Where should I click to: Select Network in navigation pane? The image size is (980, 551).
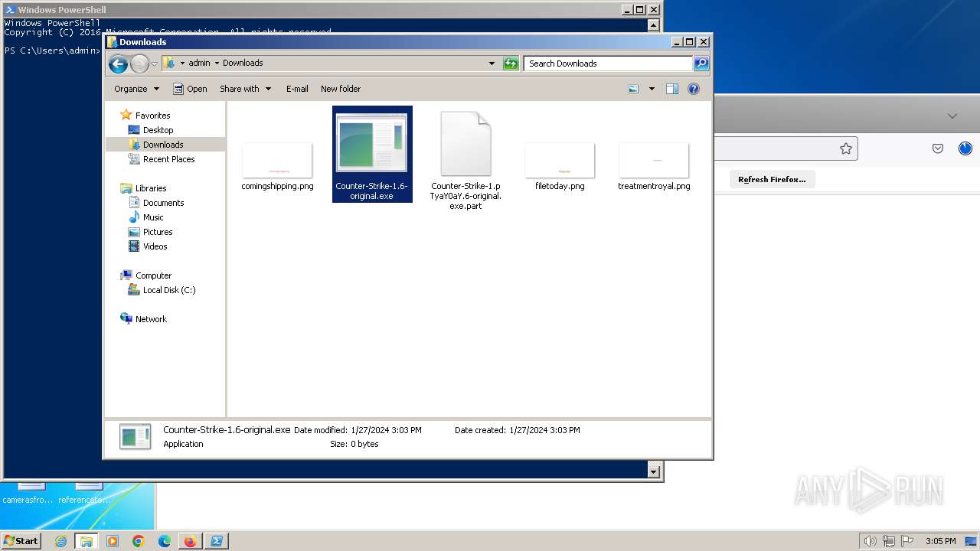coord(143,319)
